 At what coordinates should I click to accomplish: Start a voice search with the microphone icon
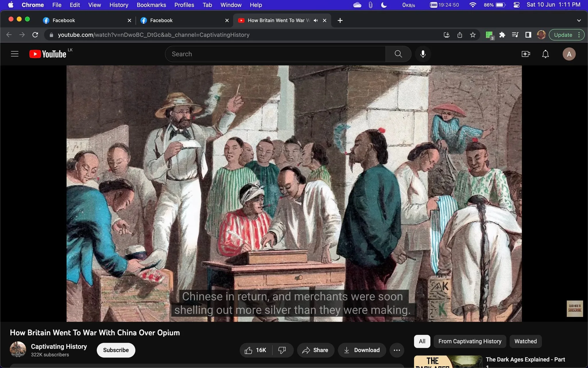coord(422,54)
